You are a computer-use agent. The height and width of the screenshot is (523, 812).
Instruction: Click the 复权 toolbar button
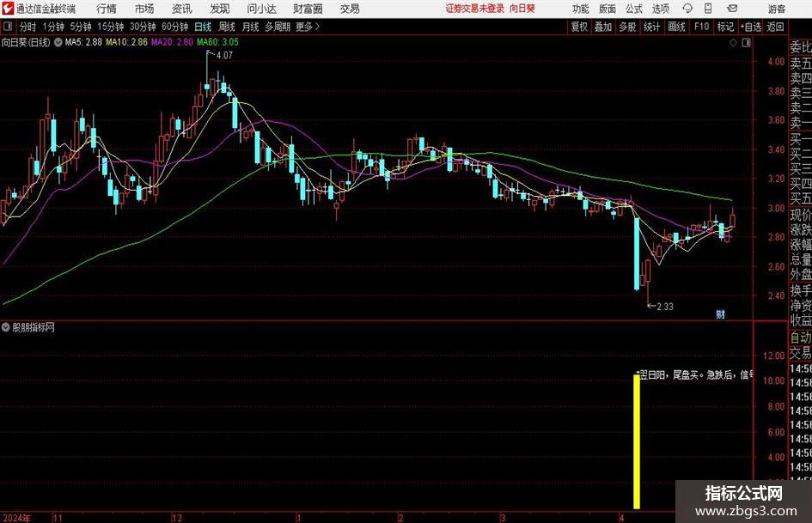[x=579, y=27]
